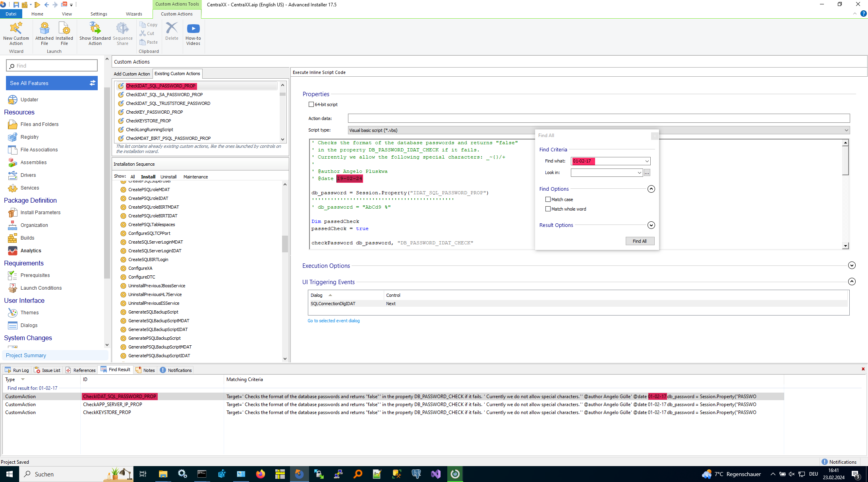
Task: Click the Installed File ribbon icon
Action: click(x=64, y=29)
